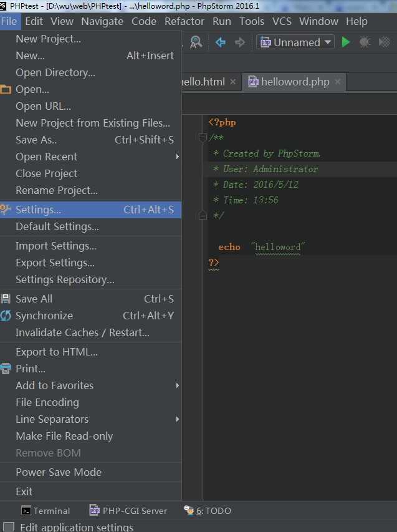Choose Import Settings... menu entry
The height and width of the screenshot is (532, 397).
tap(90, 246)
